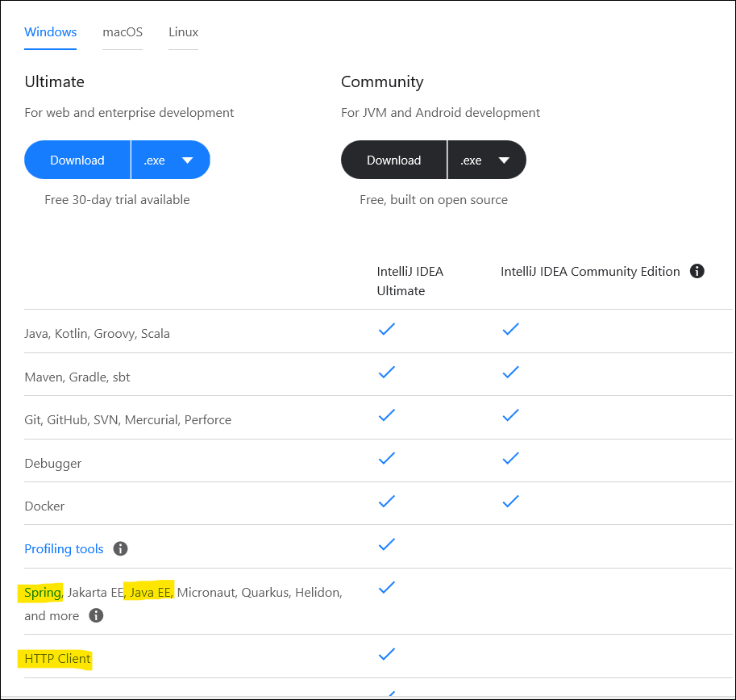Click the highlighted Spring text
736x700 pixels.
[43, 593]
